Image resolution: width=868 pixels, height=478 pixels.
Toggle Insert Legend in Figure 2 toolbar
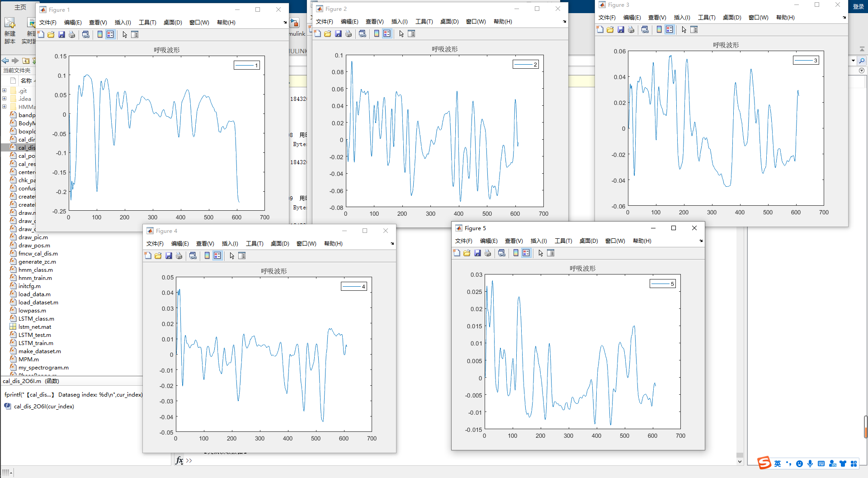[x=387, y=34]
